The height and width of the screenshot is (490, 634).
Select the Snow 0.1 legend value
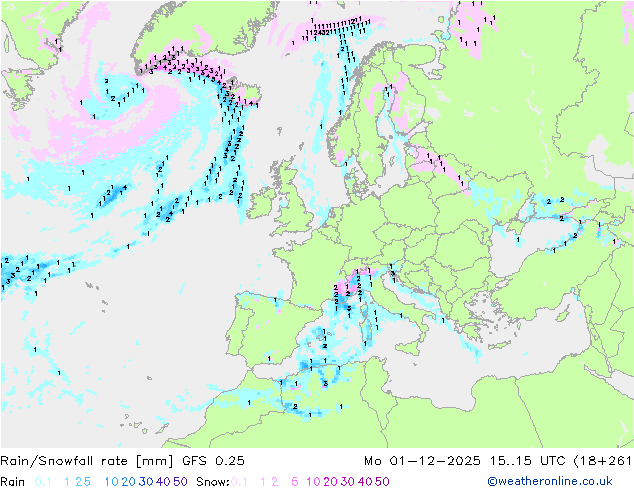click(239, 482)
